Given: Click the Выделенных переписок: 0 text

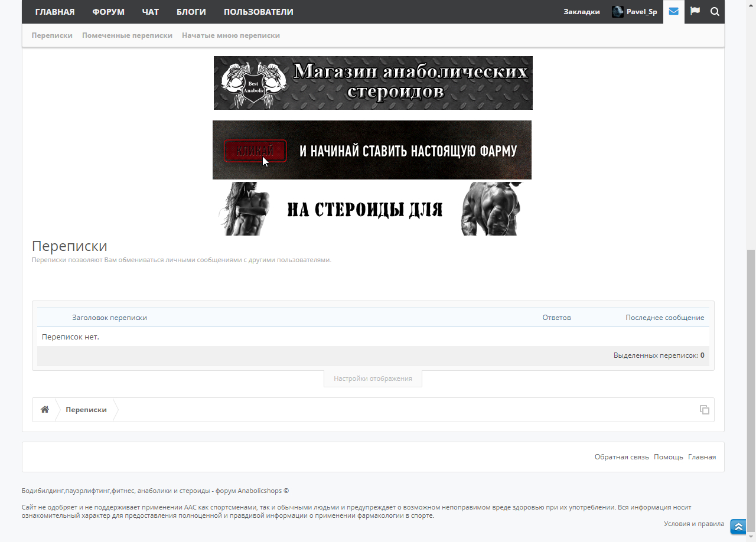Looking at the screenshot, I should (659, 355).
